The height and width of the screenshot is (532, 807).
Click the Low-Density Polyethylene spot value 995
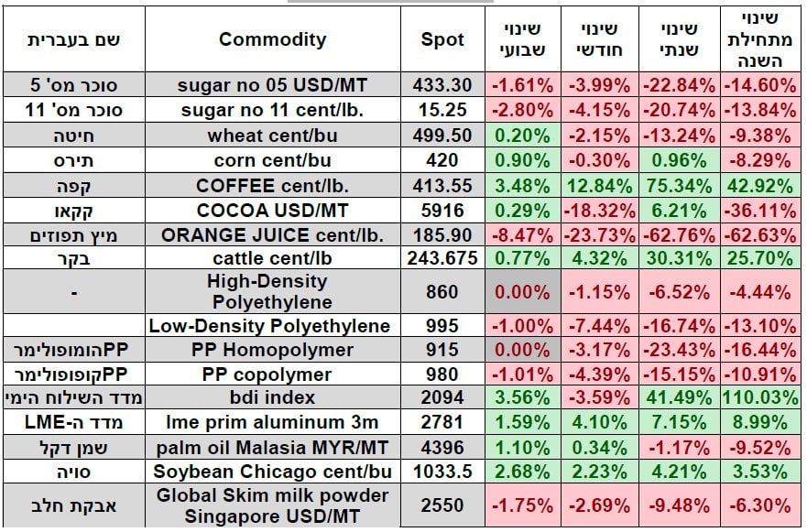(442, 326)
